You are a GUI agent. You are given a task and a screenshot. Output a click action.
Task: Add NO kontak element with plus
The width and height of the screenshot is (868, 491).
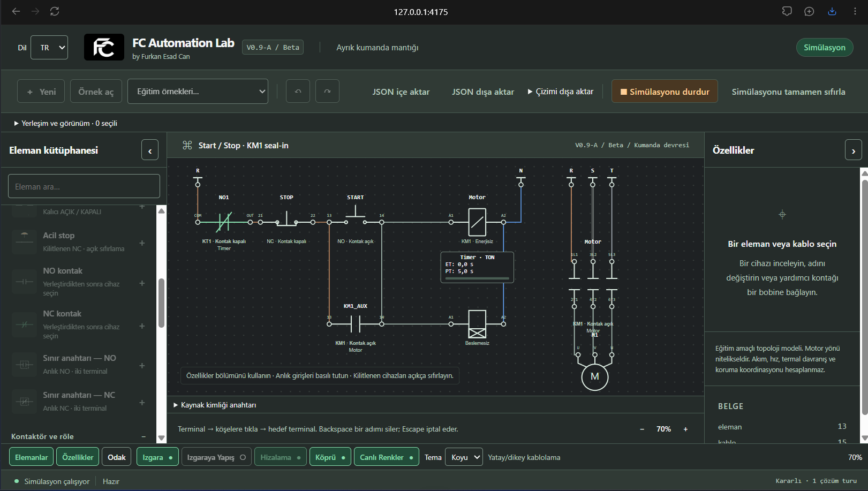pos(142,283)
